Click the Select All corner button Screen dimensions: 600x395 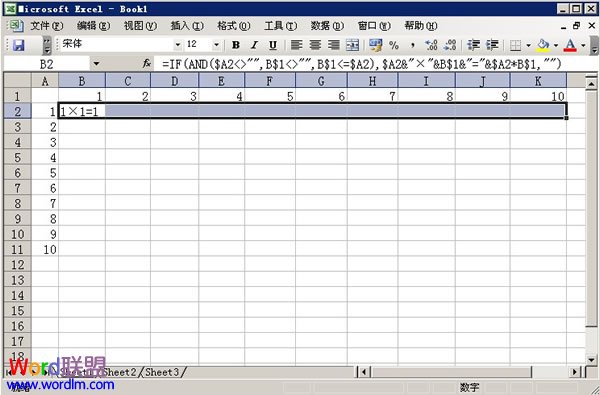tap(18, 81)
